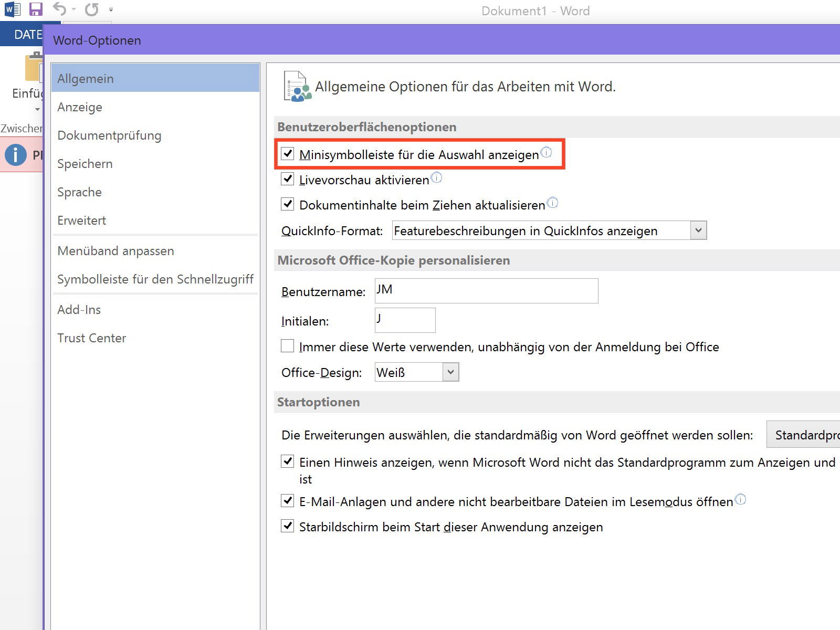Open Menüband anpassen category
The height and width of the screenshot is (630, 840).
point(155,250)
